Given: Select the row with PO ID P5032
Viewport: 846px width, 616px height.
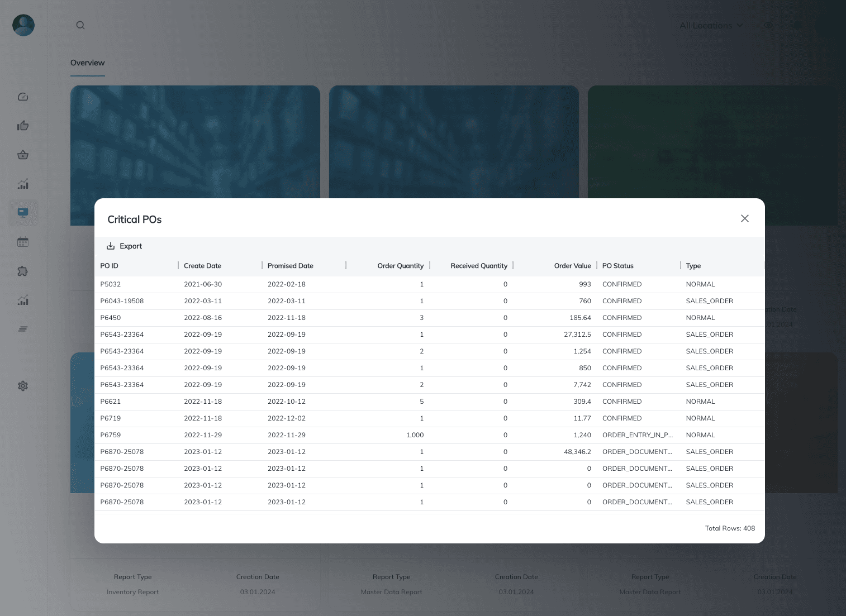Looking at the screenshot, I should (x=111, y=284).
